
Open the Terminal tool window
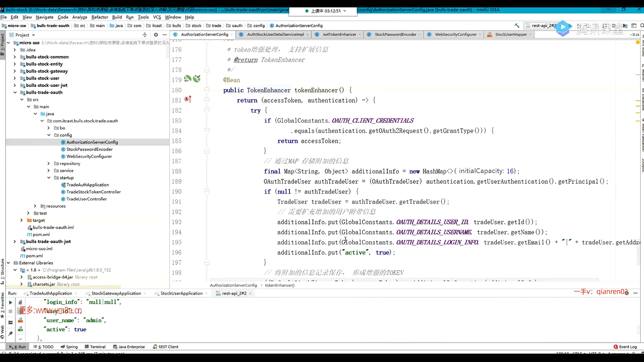coord(95,347)
